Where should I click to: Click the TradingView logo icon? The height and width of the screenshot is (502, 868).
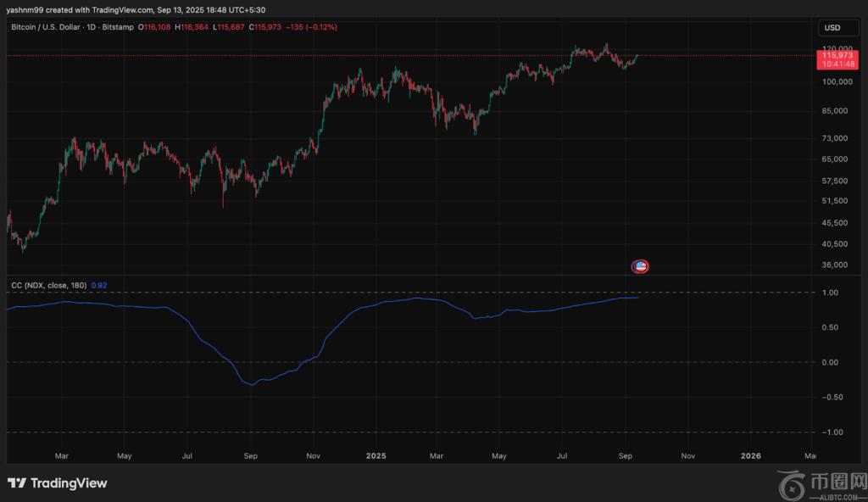pyautogui.click(x=17, y=483)
